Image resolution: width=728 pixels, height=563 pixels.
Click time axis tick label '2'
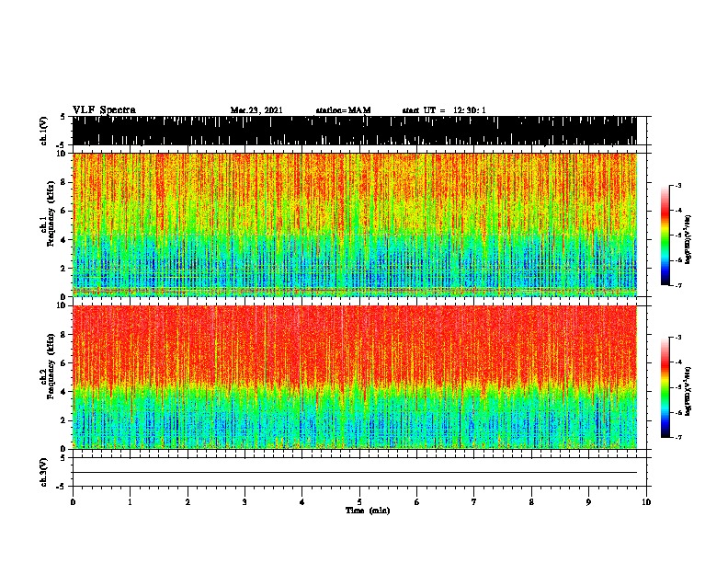(188, 502)
